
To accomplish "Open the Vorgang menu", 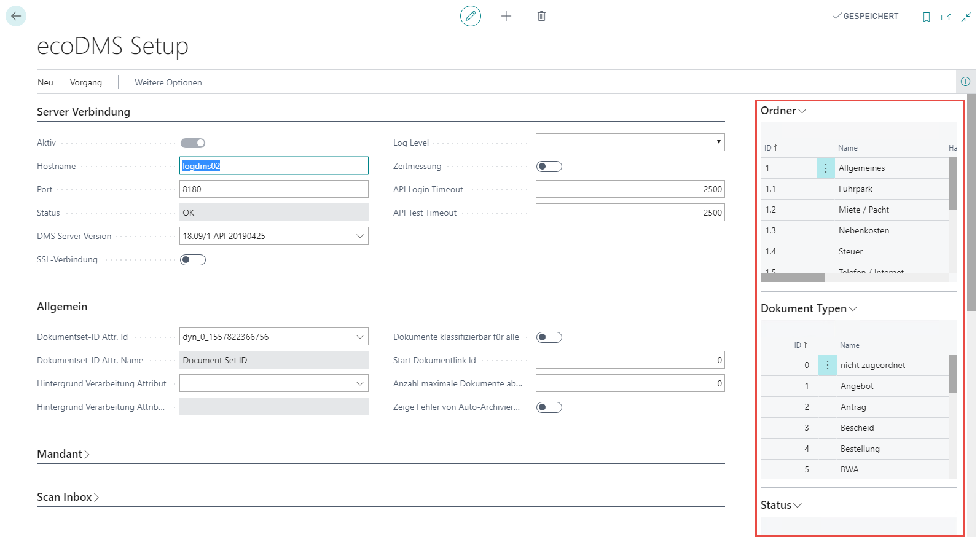I will pyautogui.click(x=86, y=82).
